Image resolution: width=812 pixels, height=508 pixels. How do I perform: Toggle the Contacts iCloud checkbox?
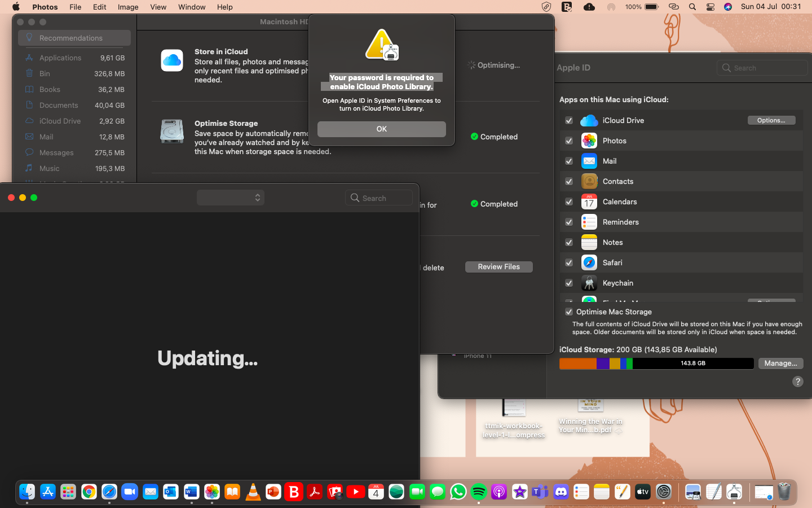[x=569, y=181]
